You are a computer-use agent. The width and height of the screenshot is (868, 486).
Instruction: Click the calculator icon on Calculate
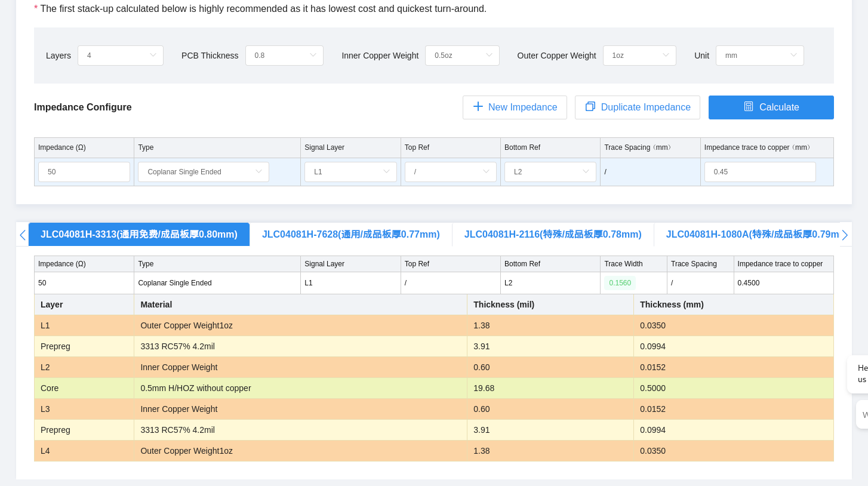[749, 107]
